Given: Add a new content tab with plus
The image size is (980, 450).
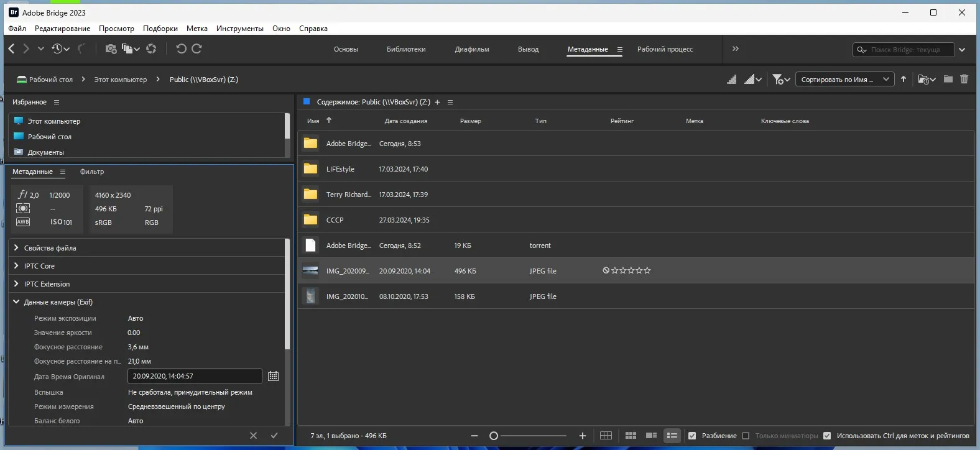Looking at the screenshot, I should pos(437,102).
